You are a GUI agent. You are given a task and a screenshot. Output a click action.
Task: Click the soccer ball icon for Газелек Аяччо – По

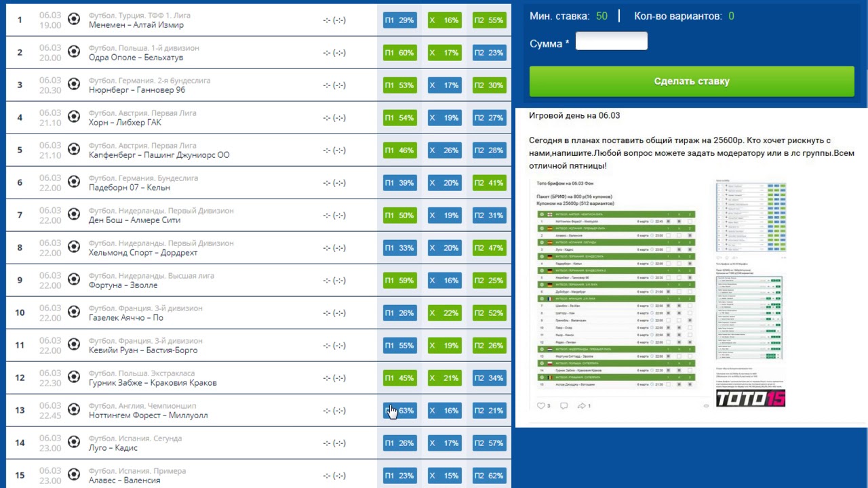click(74, 312)
